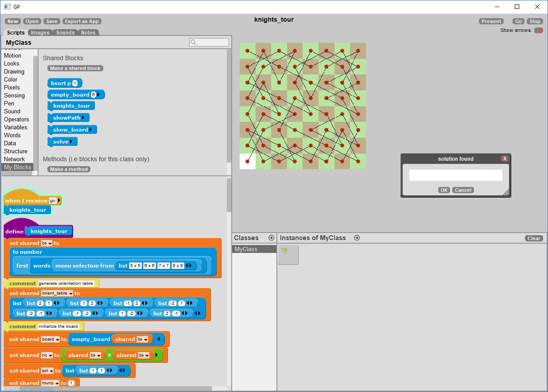Select the Looks block category
Viewport: 548px width, 392px height.
(x=12, y=63)
